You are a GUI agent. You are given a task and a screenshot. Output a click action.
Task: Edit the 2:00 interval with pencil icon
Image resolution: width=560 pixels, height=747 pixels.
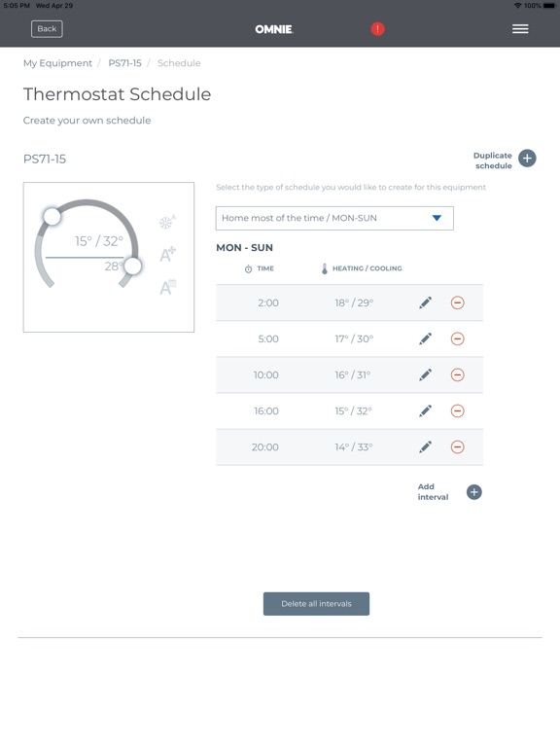click(x=425, y=302)
